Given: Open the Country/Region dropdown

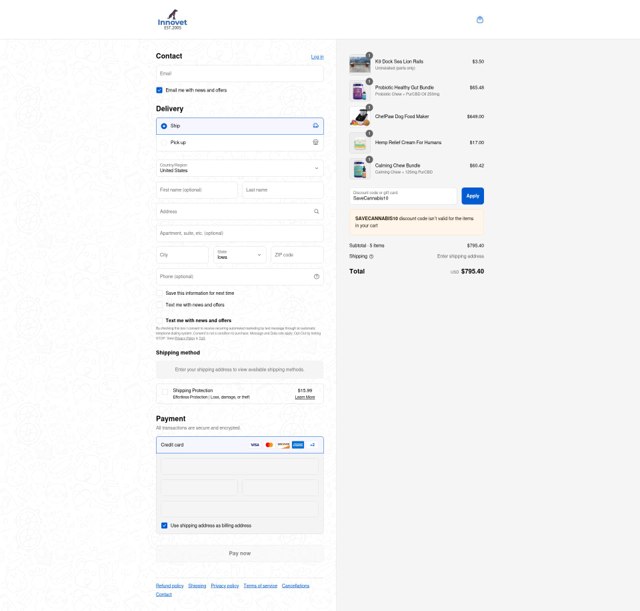Looking at the screenshot, I should point(240,168).
